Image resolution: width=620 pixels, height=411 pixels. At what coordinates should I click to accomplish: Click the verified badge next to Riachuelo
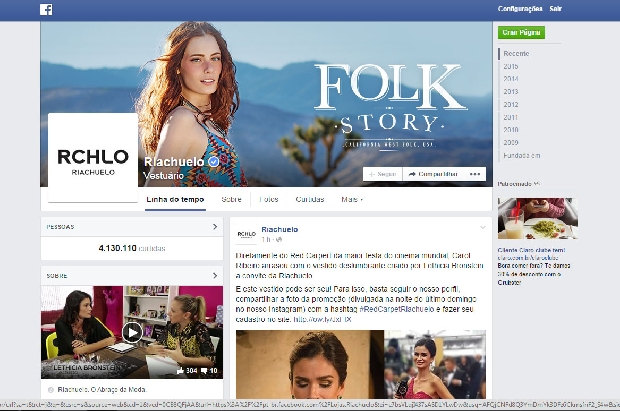pyautogui.click(x=214, y=161)
